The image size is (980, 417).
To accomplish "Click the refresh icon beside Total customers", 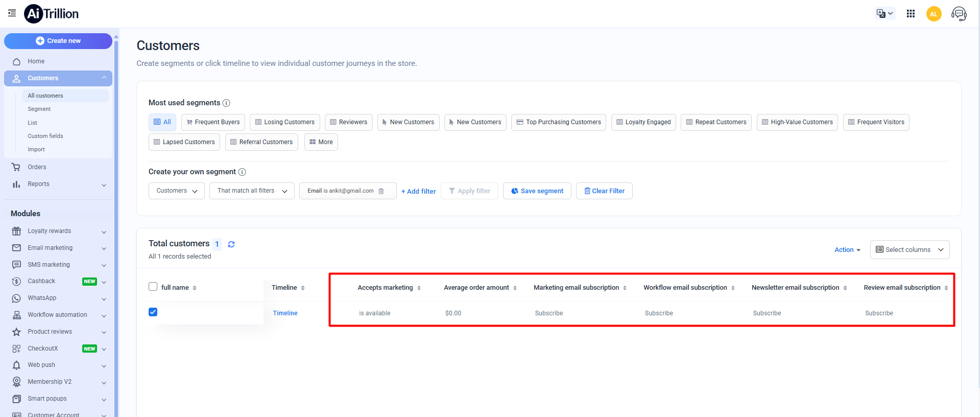I will click(231, 244).
